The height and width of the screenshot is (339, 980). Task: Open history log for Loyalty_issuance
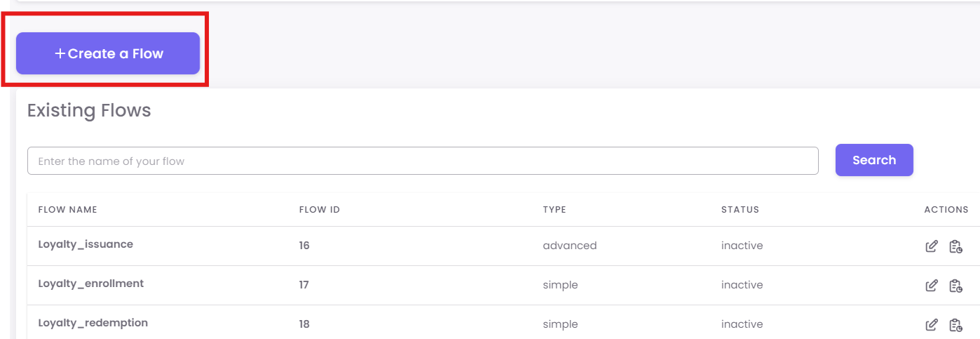pyautogui.click(x=955, y=246)
